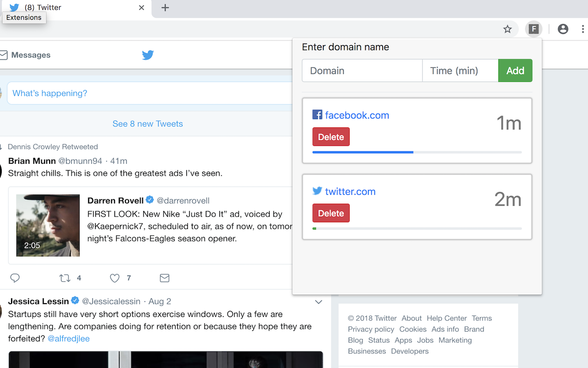Open the Privacy policy footer link

click(371, 329)
